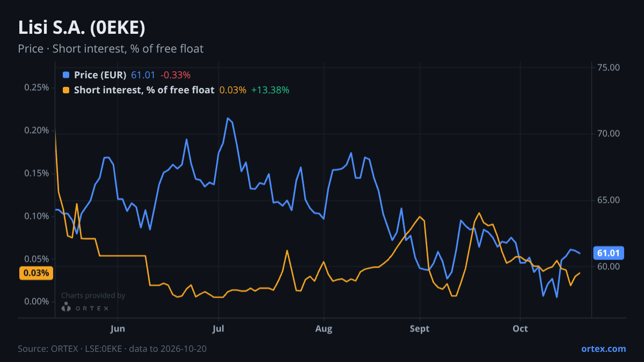Image resolution: width=644 pixels, height=362 pixels.
Task: Click the orange Short interest legend swatch
Action: coord(66,90)
